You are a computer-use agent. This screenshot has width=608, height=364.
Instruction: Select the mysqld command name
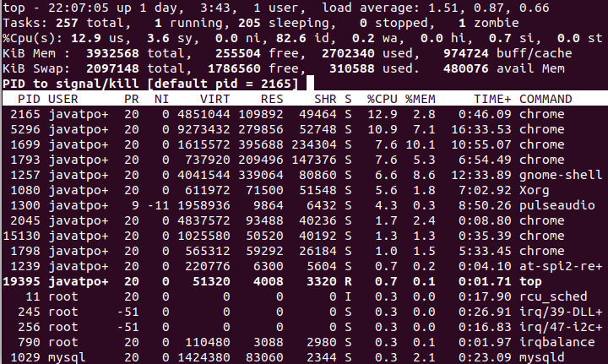click(541, 357)
